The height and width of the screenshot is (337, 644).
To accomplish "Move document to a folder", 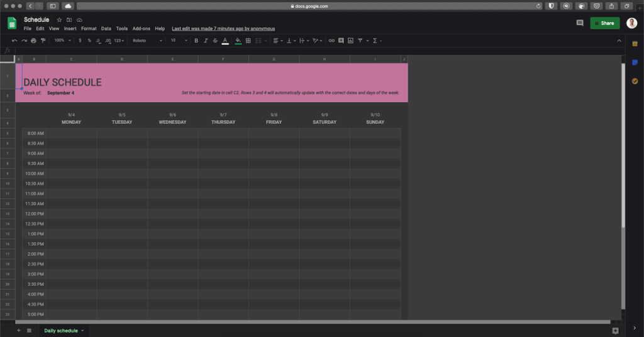I will [69, 19].
